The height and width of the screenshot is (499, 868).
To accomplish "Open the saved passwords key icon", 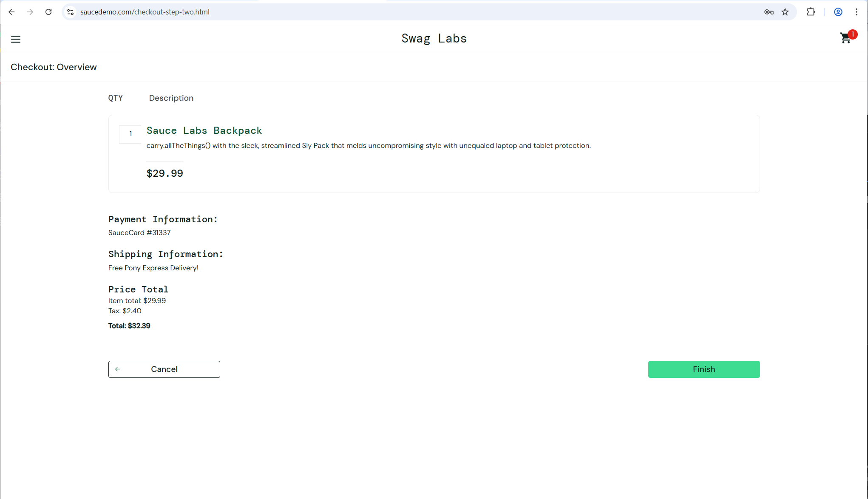I will pyautogui.click(x=769, y=12).
